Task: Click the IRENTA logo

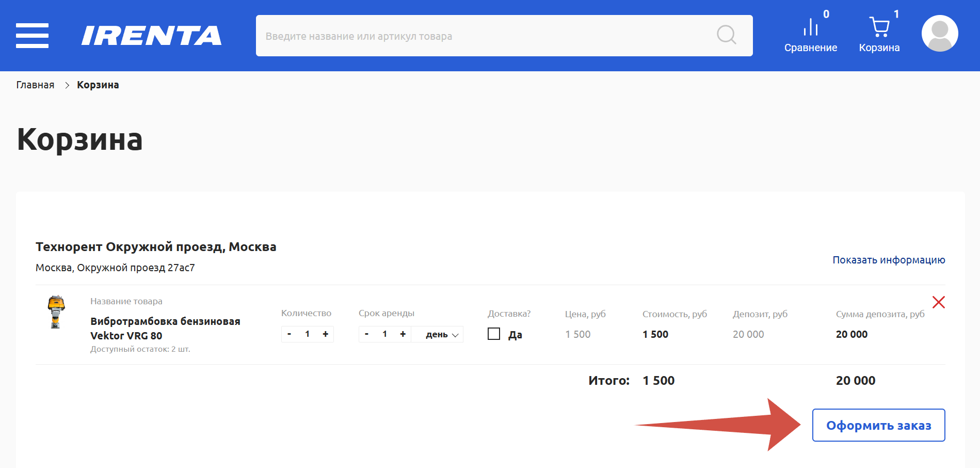Action: 151,36
